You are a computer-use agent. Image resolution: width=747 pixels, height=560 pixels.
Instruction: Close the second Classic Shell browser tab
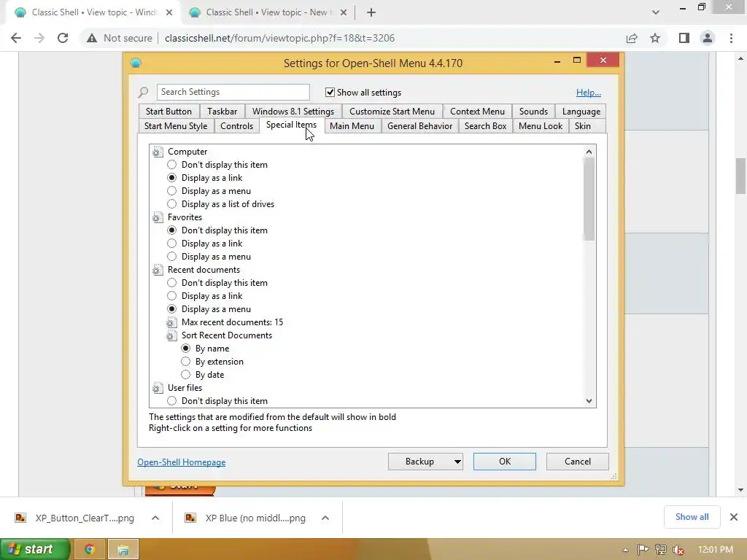[x=344, y=12]
